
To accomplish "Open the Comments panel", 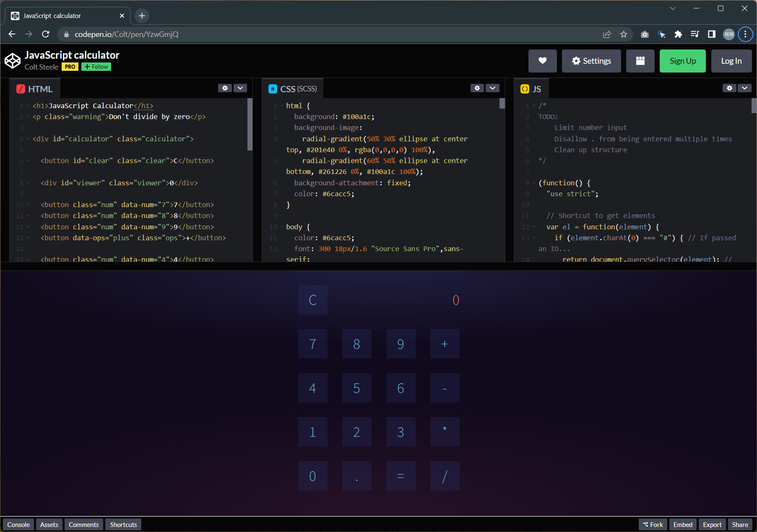I will tap(83, 524).
